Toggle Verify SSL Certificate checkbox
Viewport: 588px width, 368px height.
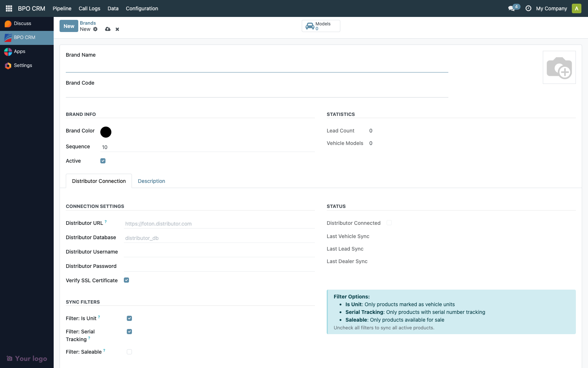point(126,280)
